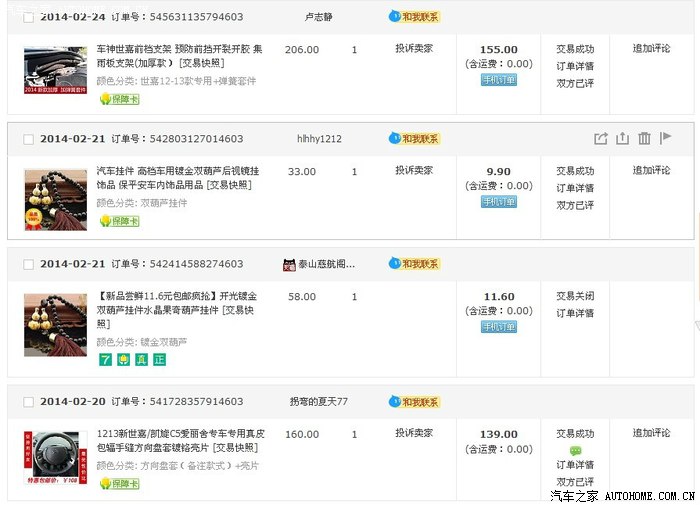
Task: Tick the checkbox for the 2014-02-24 order
Action: (x=28, y=18)
